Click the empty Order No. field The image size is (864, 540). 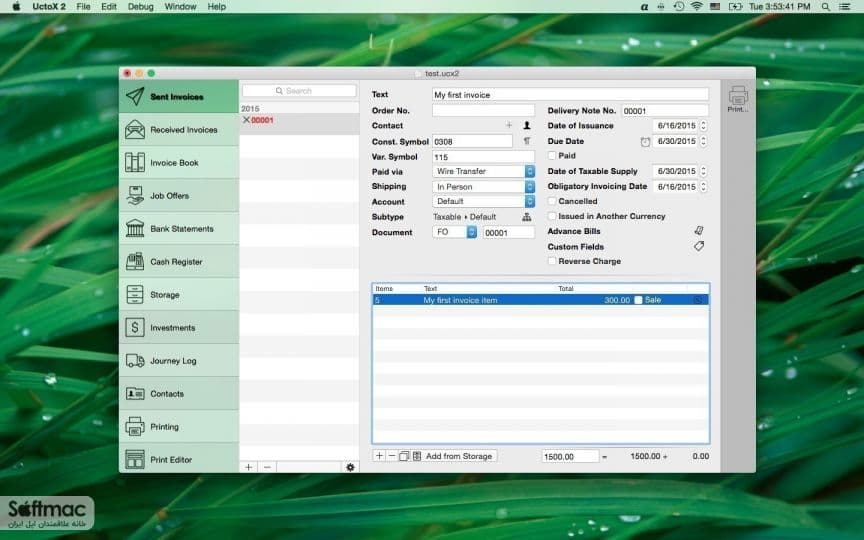click(483, 110)
